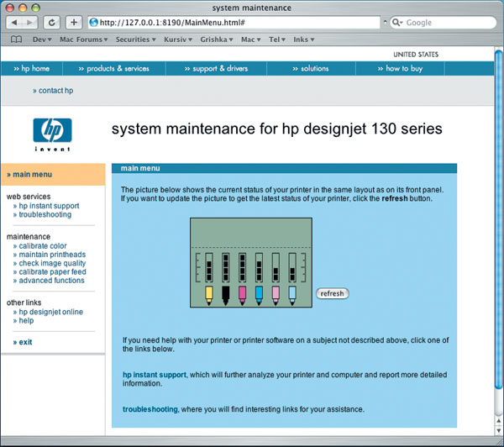Close the window with the red button

(x=10, y=8)
